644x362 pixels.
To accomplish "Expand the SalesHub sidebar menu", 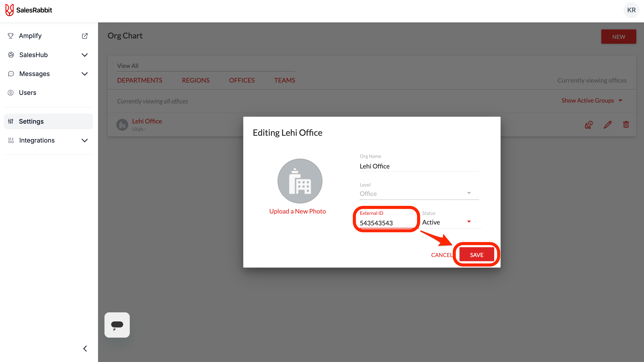I will [x=84, y=55].
